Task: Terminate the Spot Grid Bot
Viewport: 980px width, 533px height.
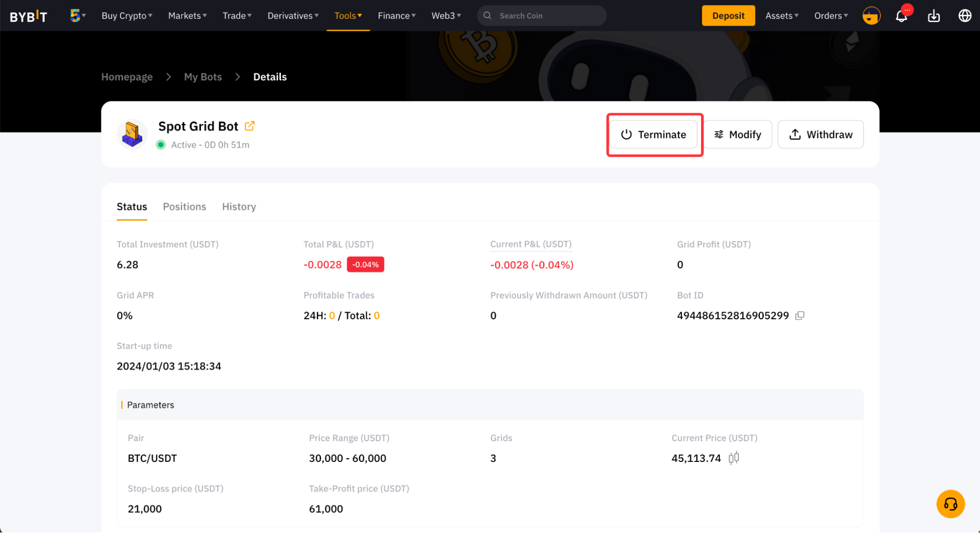Action: 653,134
